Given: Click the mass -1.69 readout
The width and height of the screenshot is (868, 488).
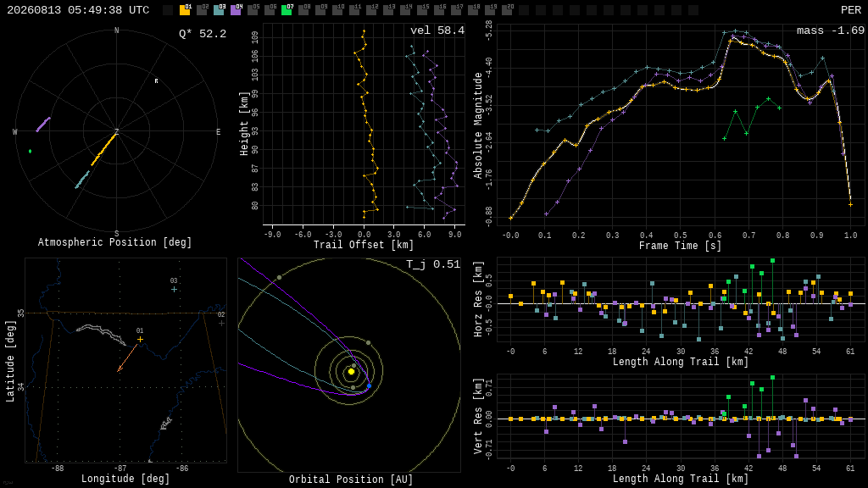Looking at the screenshot, I should coord(831,30).
